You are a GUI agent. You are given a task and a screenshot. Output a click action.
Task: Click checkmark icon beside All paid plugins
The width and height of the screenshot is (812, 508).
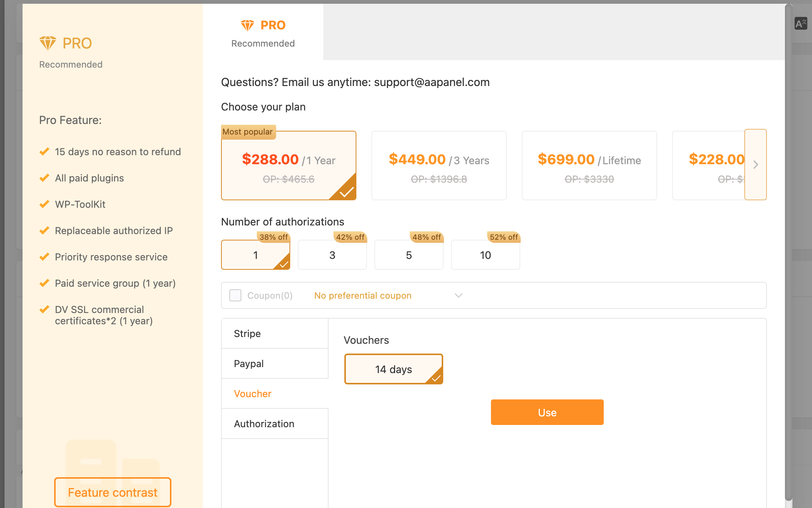click(44, 178)
